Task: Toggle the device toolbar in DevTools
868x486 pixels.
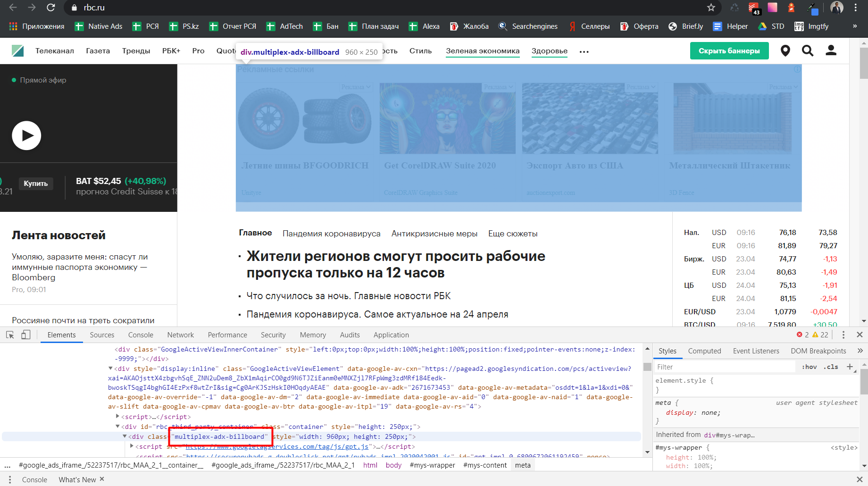Action: pos(26,335)
